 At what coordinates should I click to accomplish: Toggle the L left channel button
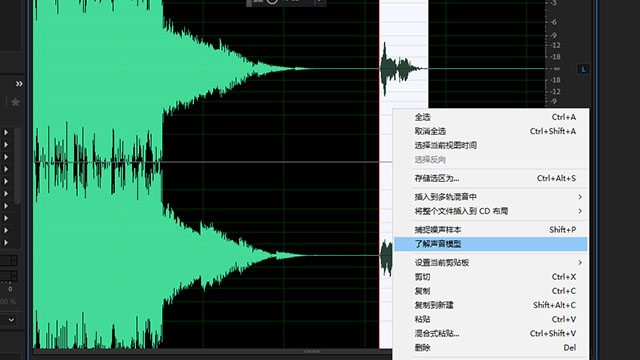click(583, 69)
